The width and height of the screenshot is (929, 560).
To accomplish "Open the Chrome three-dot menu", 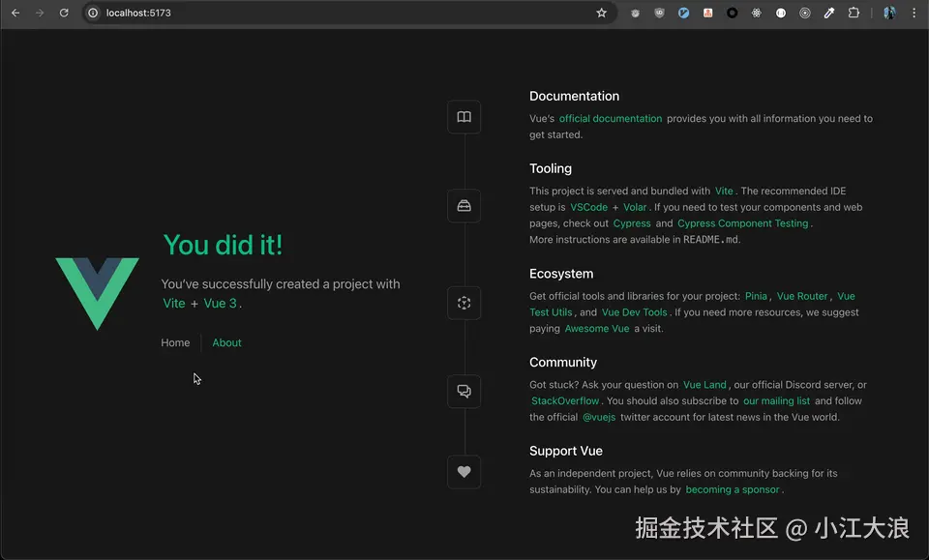I will pos(914,14).
